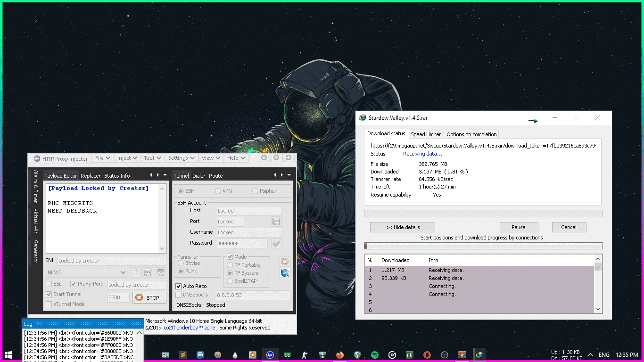This screenshot has width=644, height=362.
Task: Click the trash delete icon beside NEW2 dropdown
Action: [x=161, y=272]
